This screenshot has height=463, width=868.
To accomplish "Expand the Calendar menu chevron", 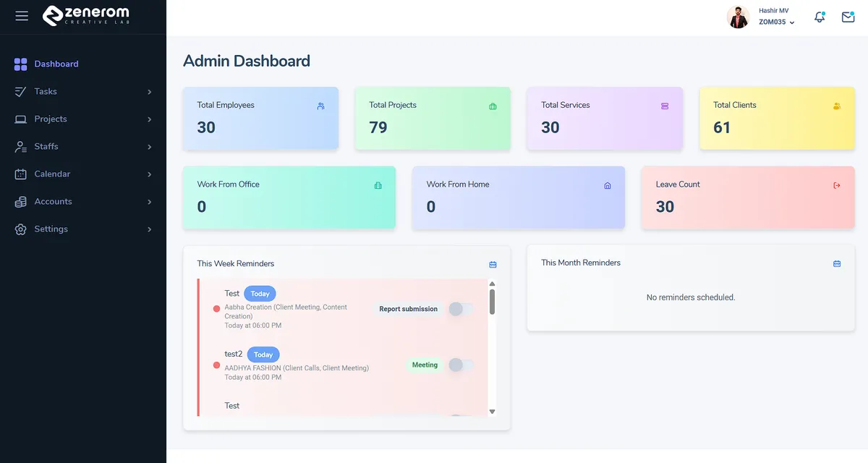I will point(150,174).
